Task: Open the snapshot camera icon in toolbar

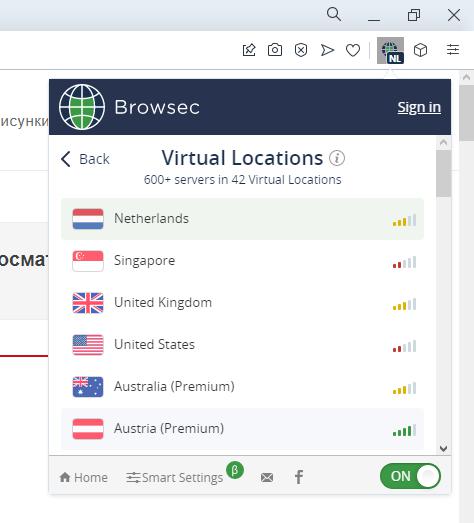Action: pos(275,50)
